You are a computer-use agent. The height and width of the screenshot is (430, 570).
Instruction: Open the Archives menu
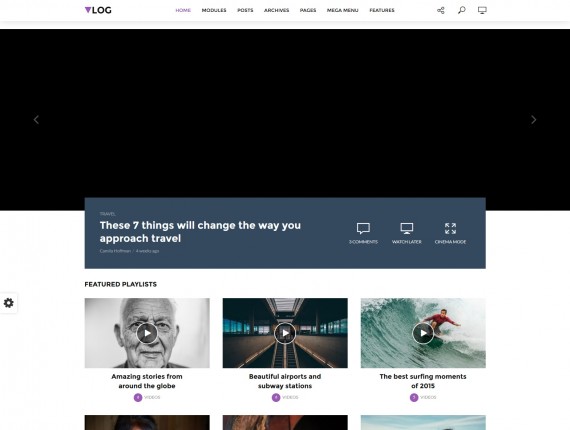[276, 10]
